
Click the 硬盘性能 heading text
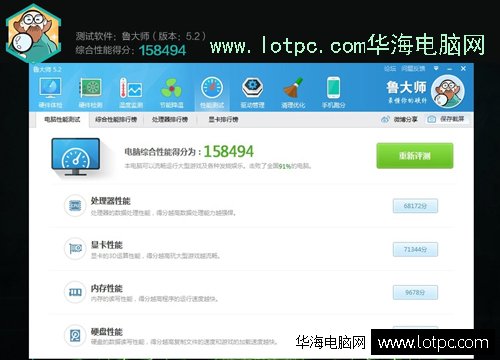click(x=107, y=332)
